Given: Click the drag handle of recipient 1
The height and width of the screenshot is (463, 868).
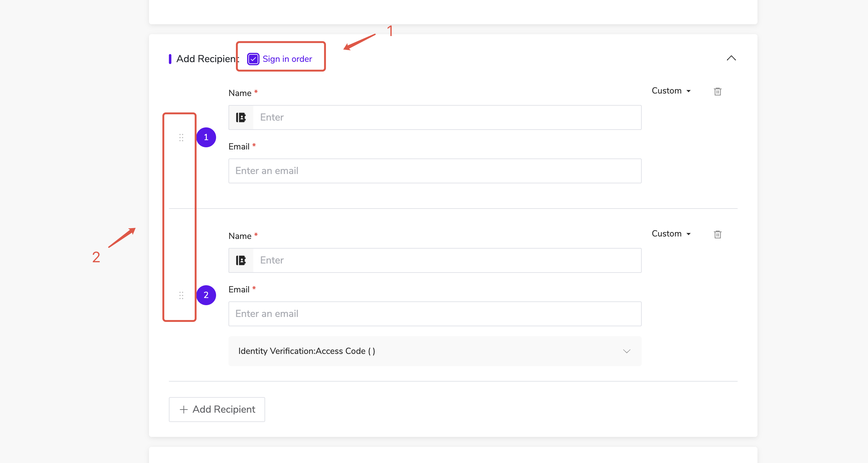Looking at the screenshot, I should (181, 137).
